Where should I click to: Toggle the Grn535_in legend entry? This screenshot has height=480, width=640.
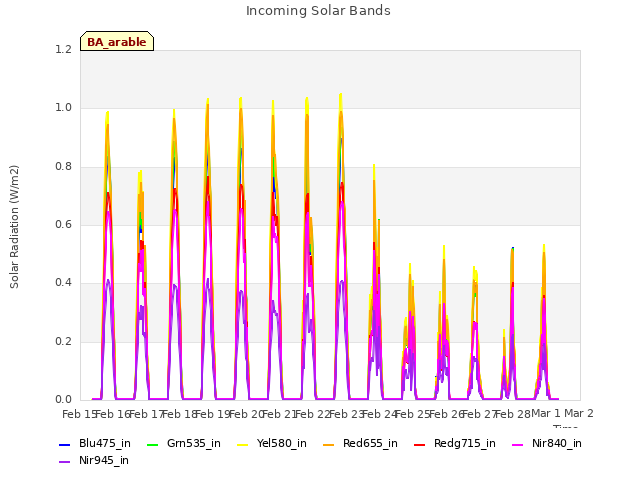point(184,444)
